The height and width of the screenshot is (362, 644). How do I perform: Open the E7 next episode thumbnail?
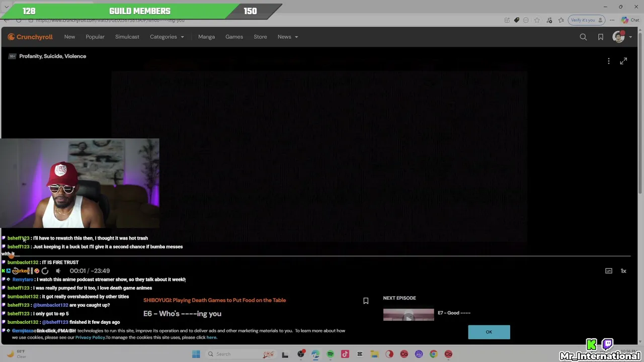coord(409,315)
